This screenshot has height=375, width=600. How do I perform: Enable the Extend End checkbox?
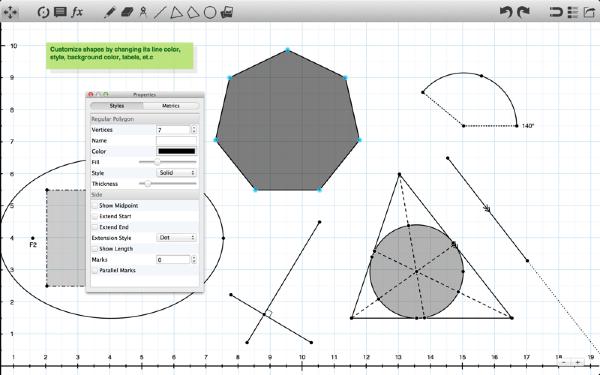pyautogui.click(x=95, y=227)
